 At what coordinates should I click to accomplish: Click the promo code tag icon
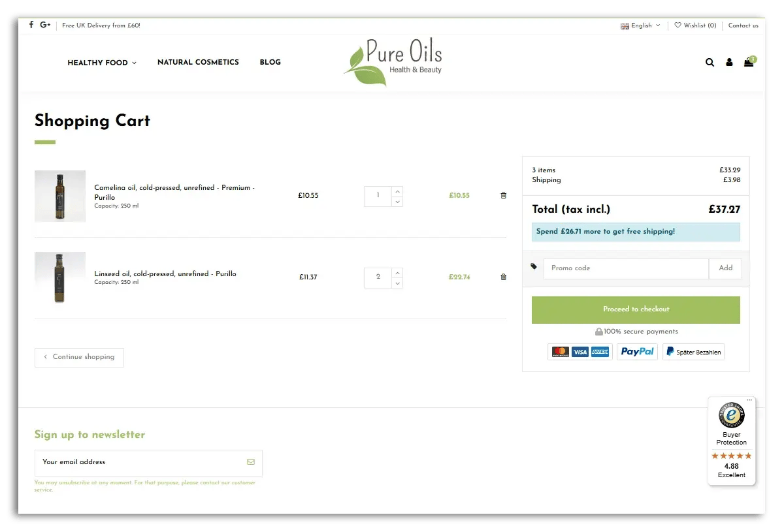click(x=534, y=267)
